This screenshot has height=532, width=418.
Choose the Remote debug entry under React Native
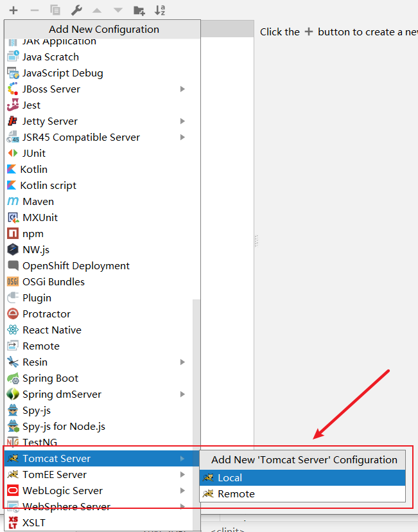[x=98, y=346]
